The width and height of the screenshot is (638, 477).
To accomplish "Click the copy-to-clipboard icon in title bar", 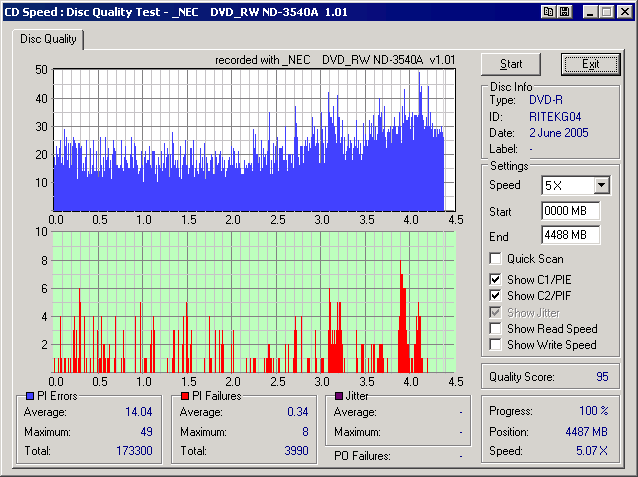I will [549, 11].
